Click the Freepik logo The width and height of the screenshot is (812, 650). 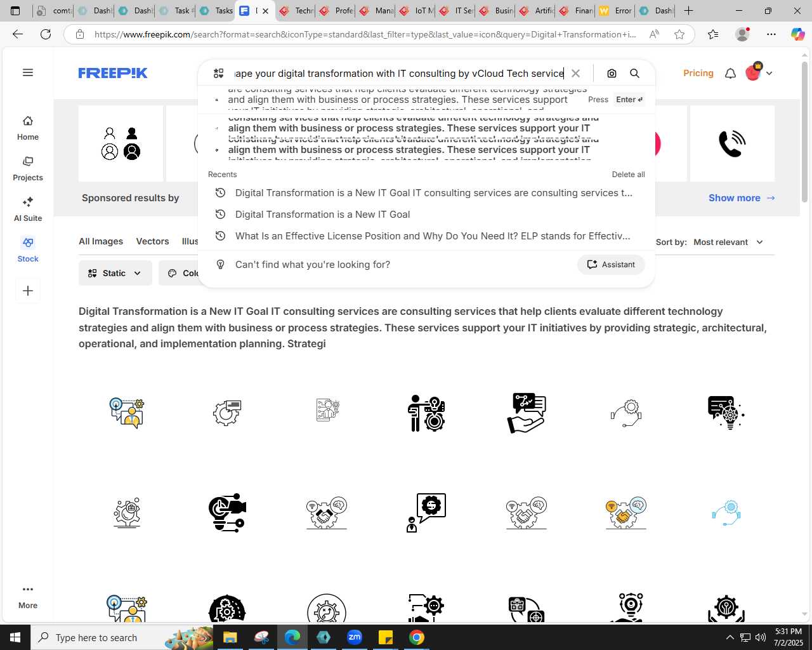tap(113, 73)
